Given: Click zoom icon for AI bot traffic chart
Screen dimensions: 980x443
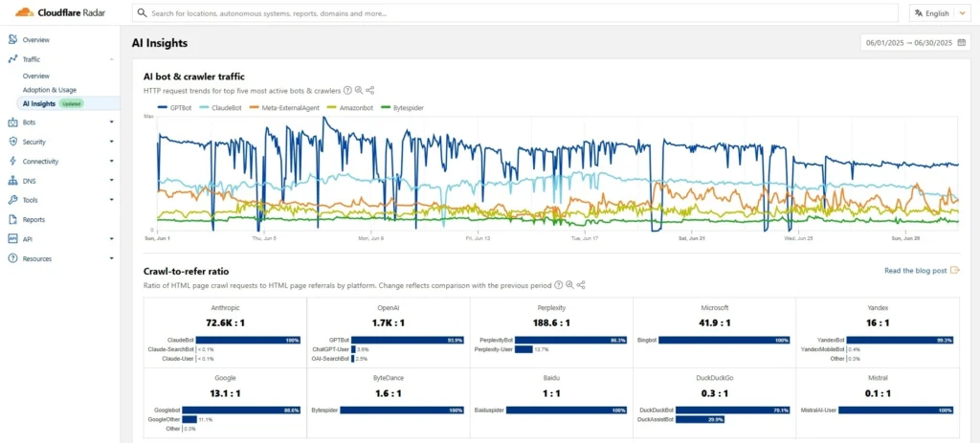Looking at the screenshot, I should click(x=359, y=91).
